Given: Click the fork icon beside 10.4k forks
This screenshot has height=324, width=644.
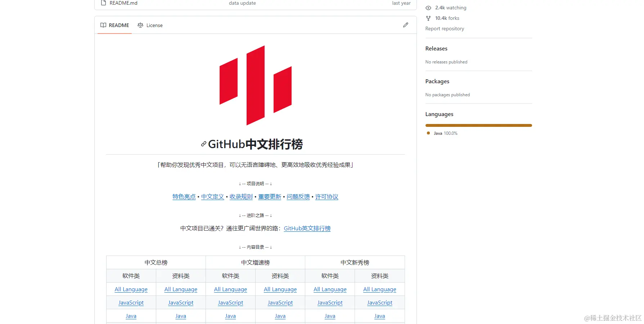Looking at the screenshot, I should coord(428,18).
